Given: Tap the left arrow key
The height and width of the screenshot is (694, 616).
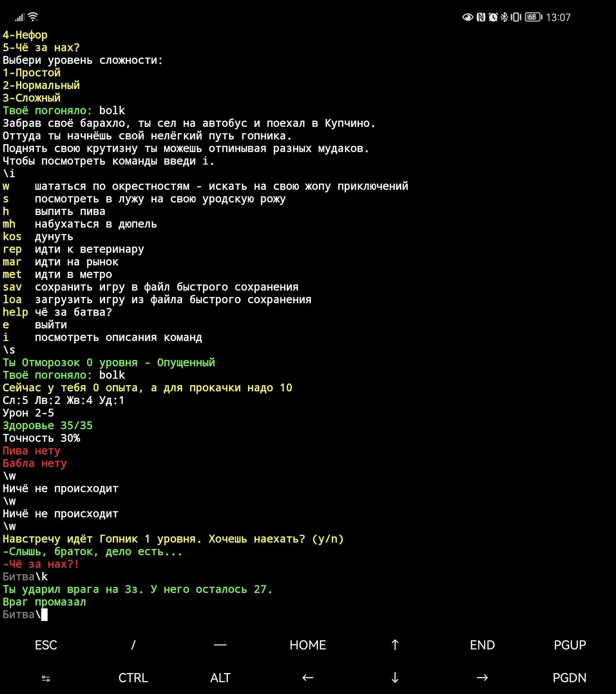Looking at the screenshot, I should [308, 678].
